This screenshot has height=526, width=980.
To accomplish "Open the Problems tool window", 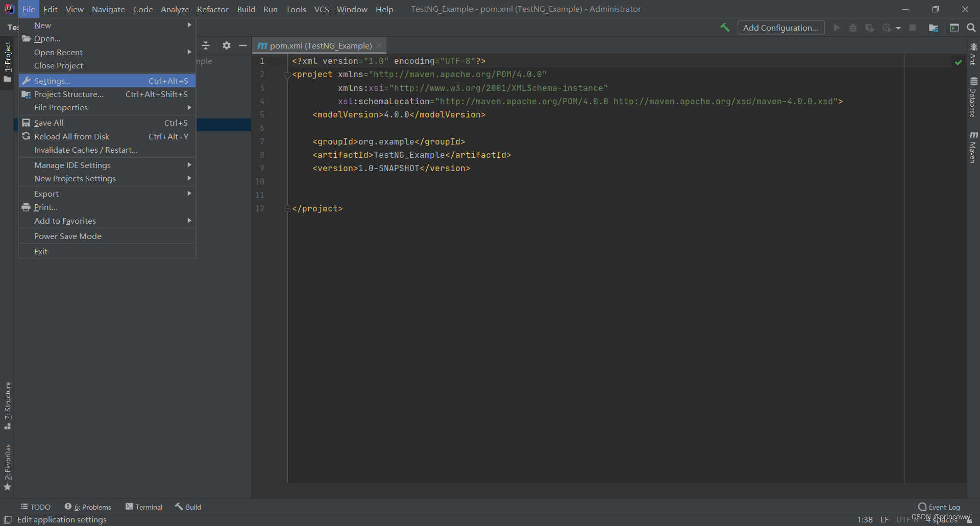I will 88,507.
